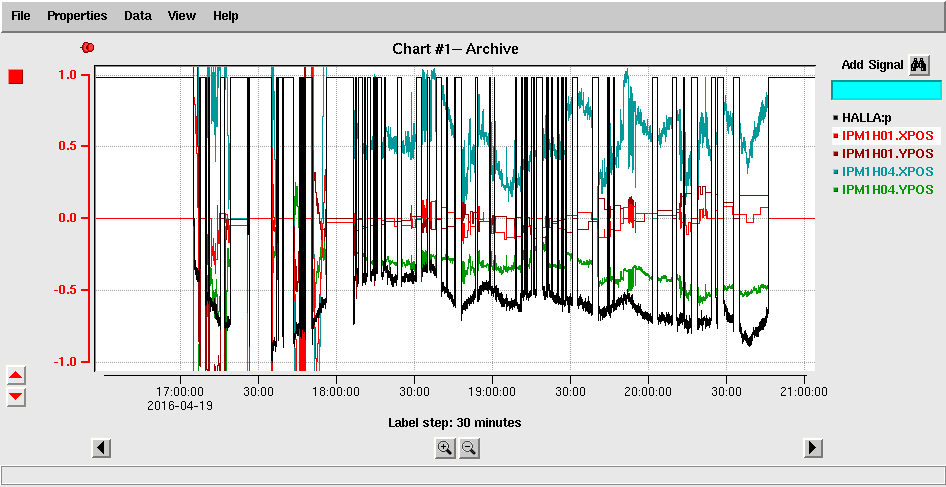Pan chart right with the right arrow button
Screen dimensions: 946x487
(x=814, y=448)
